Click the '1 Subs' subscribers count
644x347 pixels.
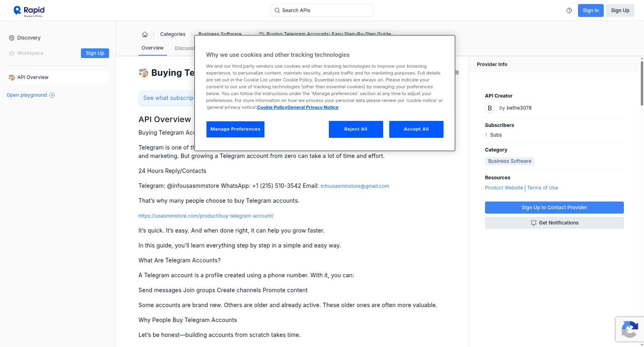tap(493, 135)
